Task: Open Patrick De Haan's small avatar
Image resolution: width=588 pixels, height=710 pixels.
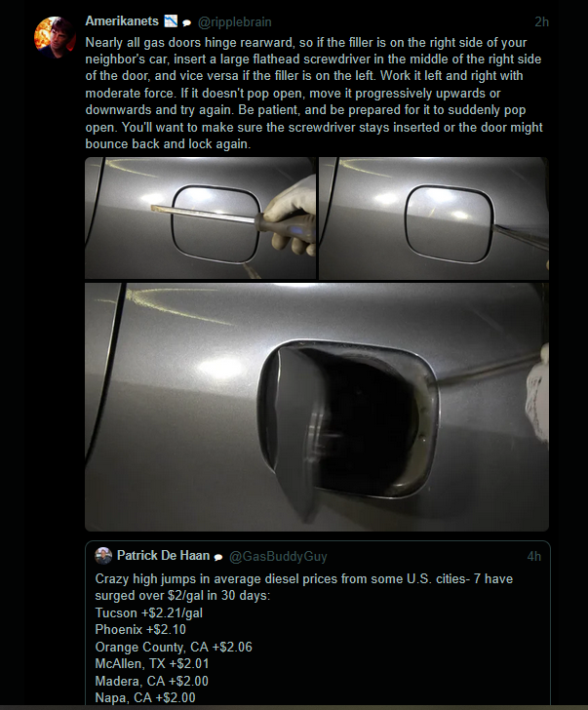Action: pos(103,556)
